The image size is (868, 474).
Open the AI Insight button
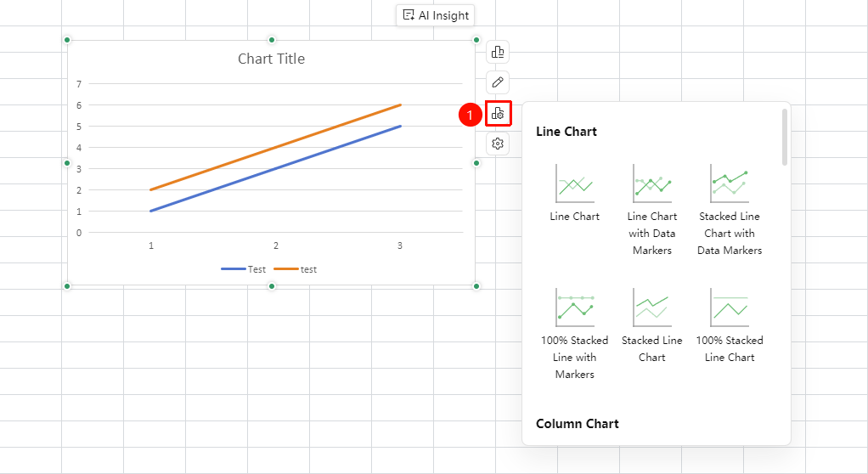[435, 15]
